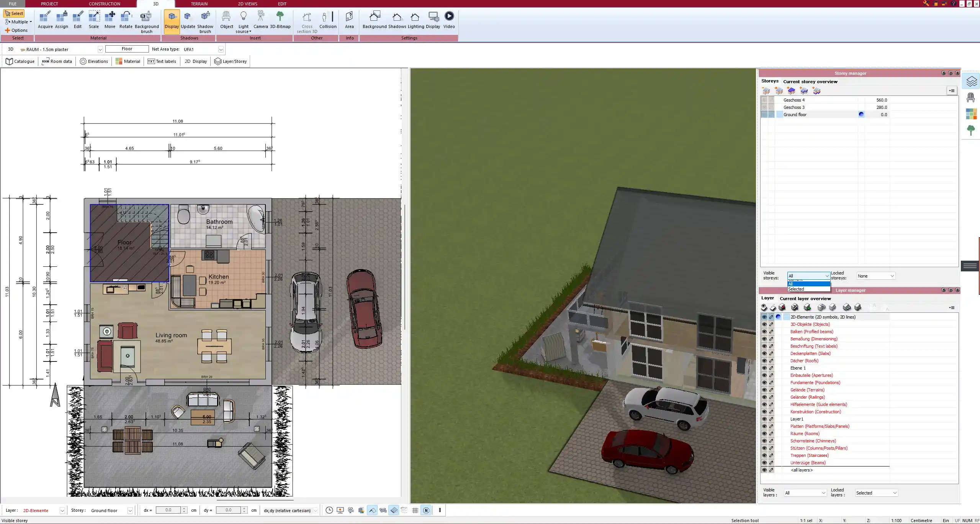Click the Floor name input field

pyautogui.click(x=127, y=49)
